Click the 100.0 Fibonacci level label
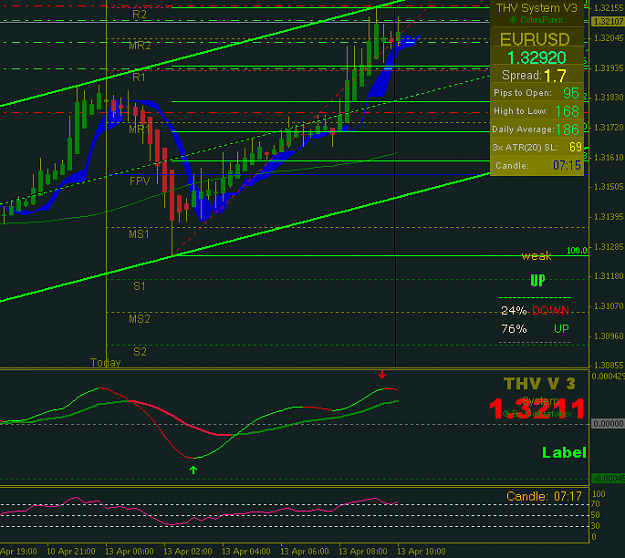625x558 pixels. click(577, 251)
